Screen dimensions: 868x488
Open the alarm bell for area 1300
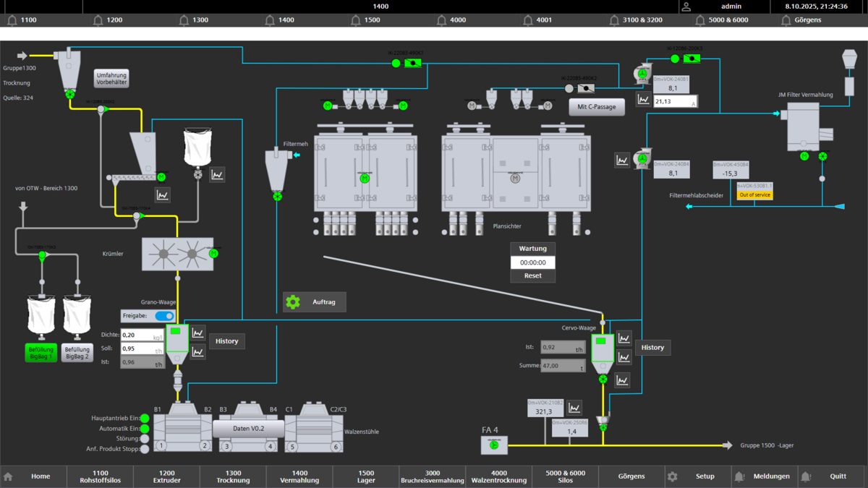184,20
